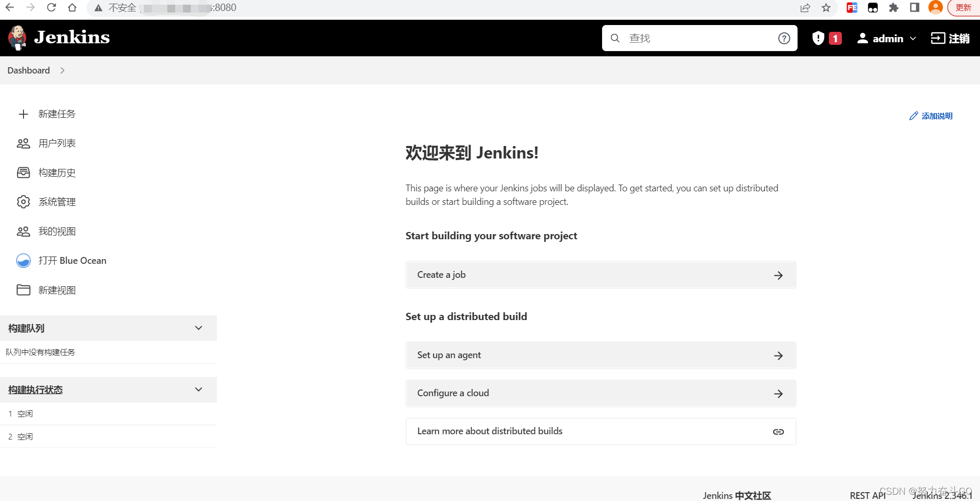Select executor row 1 空闲
Viewport: 980px width, 501px height.
(x=108, y=413)
